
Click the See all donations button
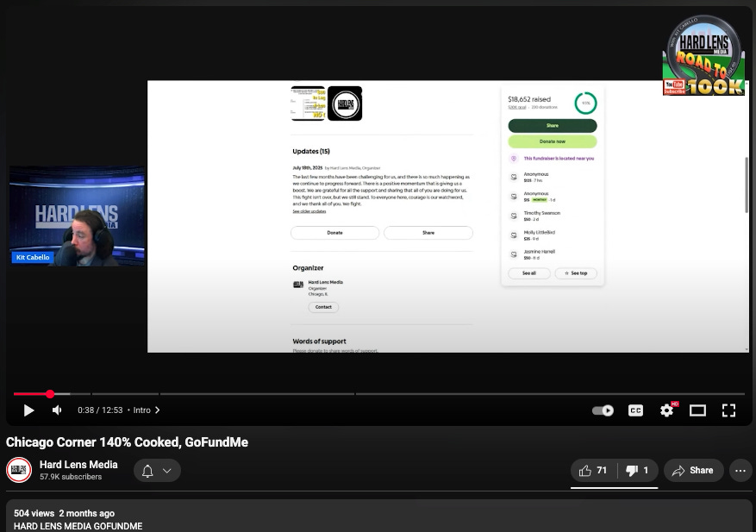529,273
